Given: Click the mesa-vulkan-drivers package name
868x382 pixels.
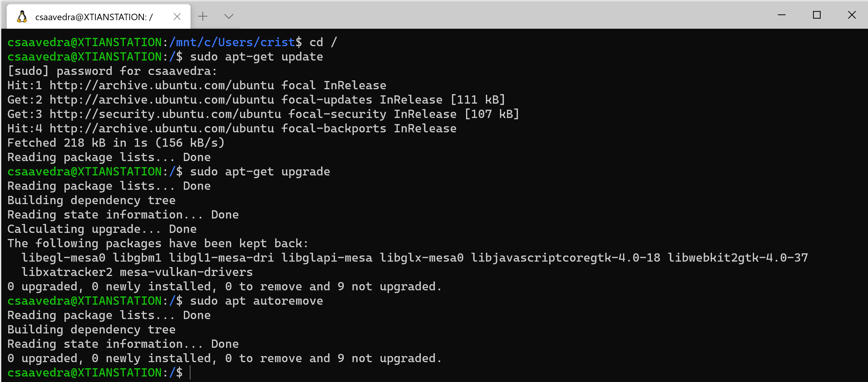Looking at the screenshot, I should pyautogui.click(x=186, y=272).
